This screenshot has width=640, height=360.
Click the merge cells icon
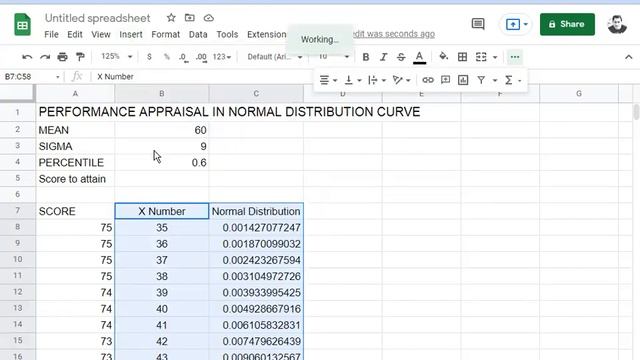(481, 57)
